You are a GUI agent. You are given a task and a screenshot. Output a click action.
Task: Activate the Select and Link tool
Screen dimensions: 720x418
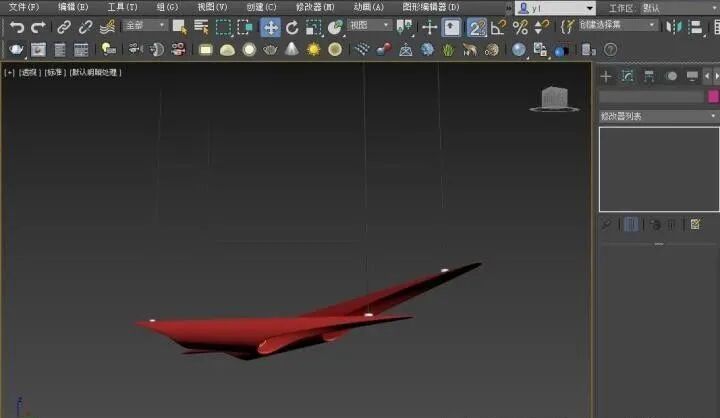(x=63, y=28)
